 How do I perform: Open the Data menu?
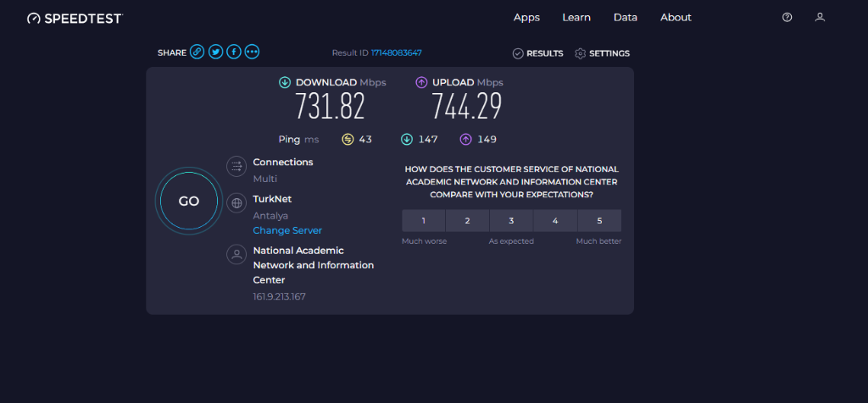coord(626,18)
